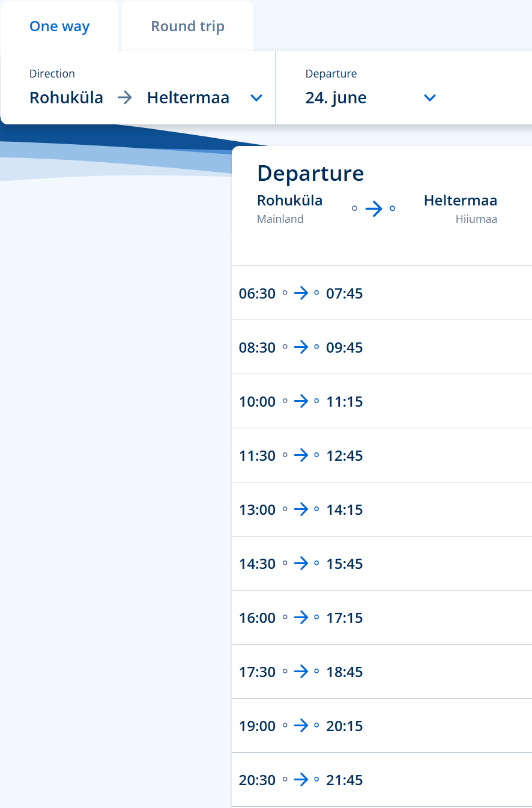
Task: Click the Heltermaa Hiiumaa destination label
Action: pos(461,208)
